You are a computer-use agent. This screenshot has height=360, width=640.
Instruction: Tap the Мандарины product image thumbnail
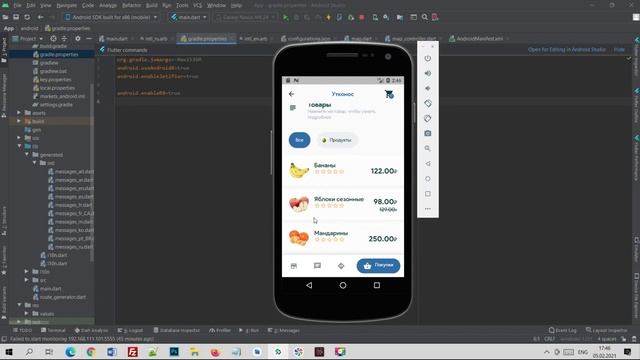[299, 238]
